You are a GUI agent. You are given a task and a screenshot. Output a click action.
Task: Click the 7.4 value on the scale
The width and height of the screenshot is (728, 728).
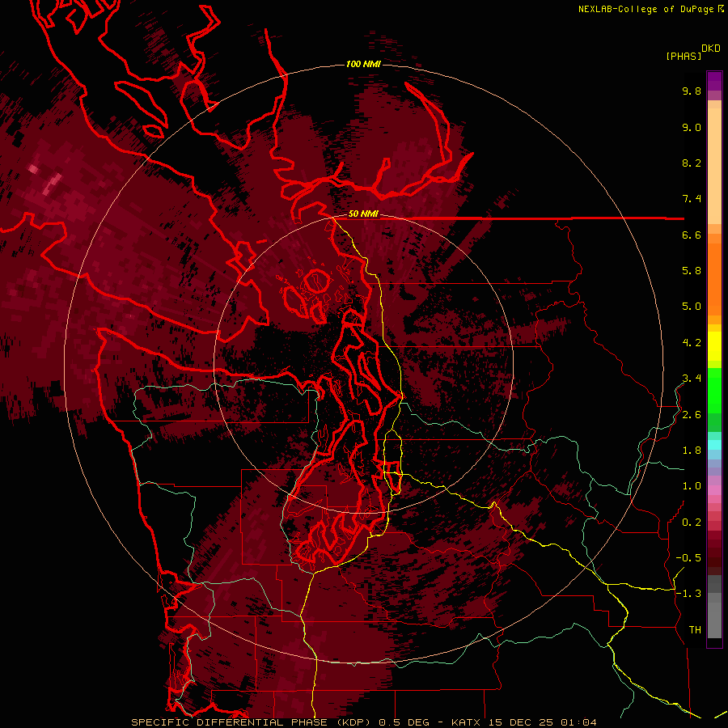point(692,199)
